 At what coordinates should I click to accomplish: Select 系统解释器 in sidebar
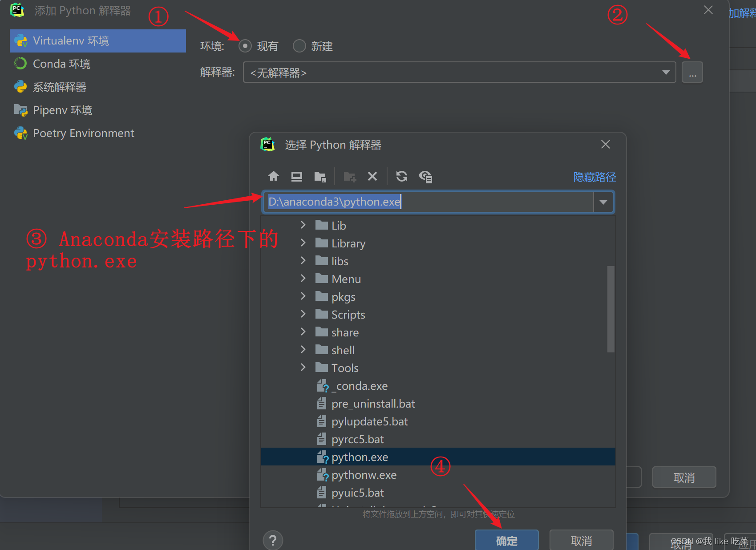click(98, 87)
